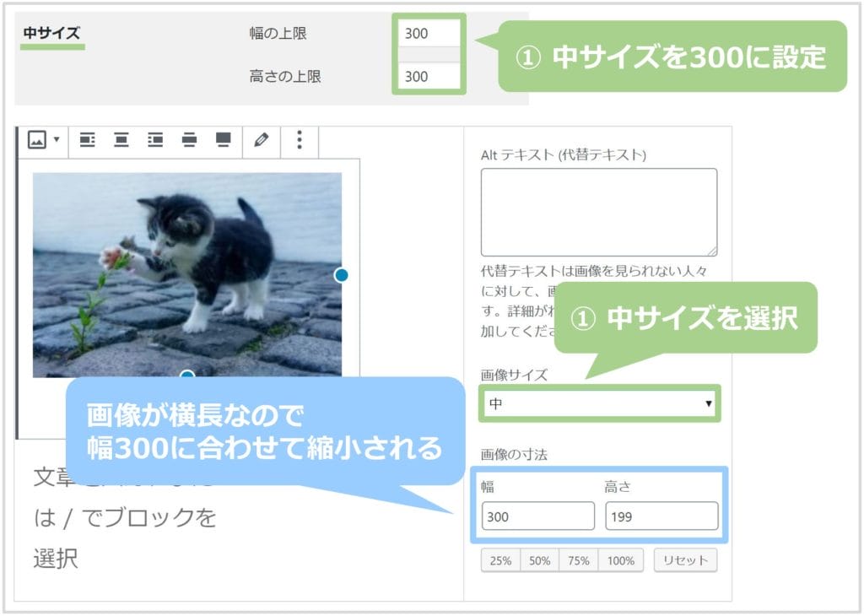Select the align center toolbar icon
This screenshot has width=864, height=616.
121,140
